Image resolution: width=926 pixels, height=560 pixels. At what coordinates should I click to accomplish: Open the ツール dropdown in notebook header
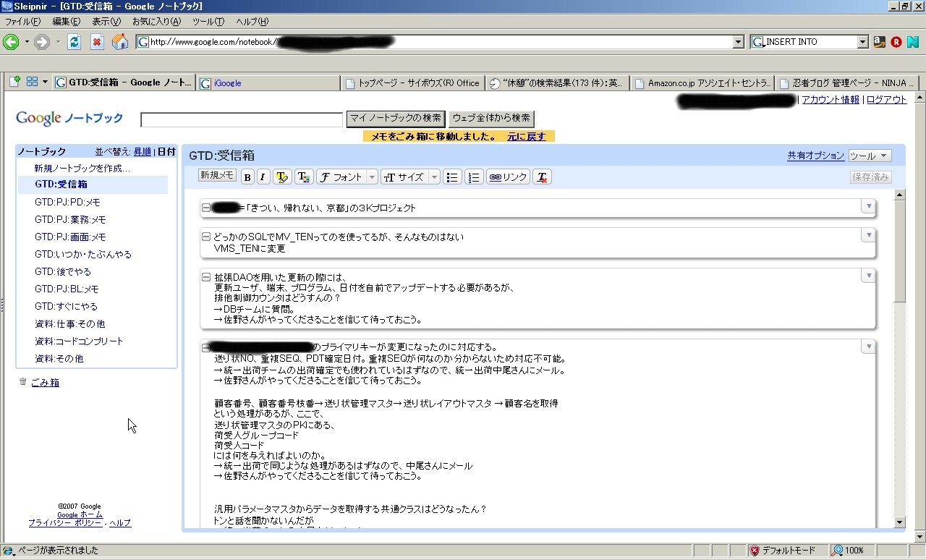tap(870, 156)
